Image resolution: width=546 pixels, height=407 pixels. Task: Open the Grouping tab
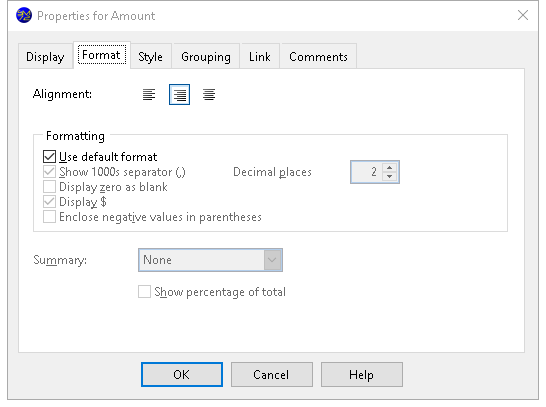tap(206, 56)
